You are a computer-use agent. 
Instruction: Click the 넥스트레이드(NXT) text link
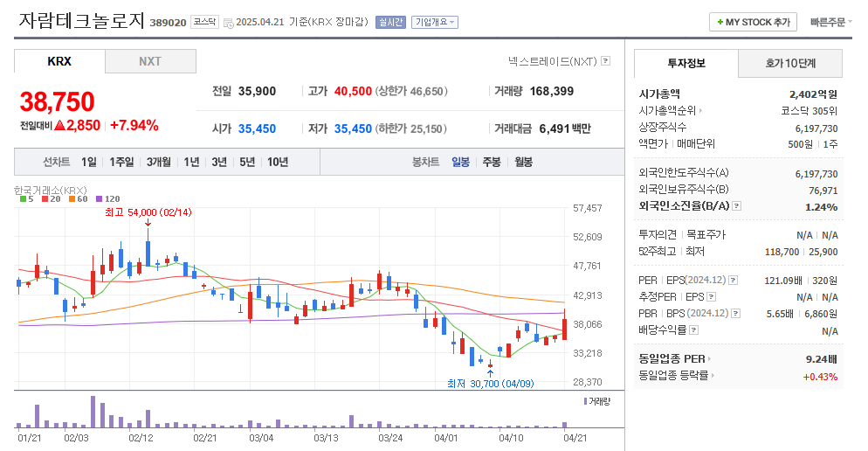(553, 61)
